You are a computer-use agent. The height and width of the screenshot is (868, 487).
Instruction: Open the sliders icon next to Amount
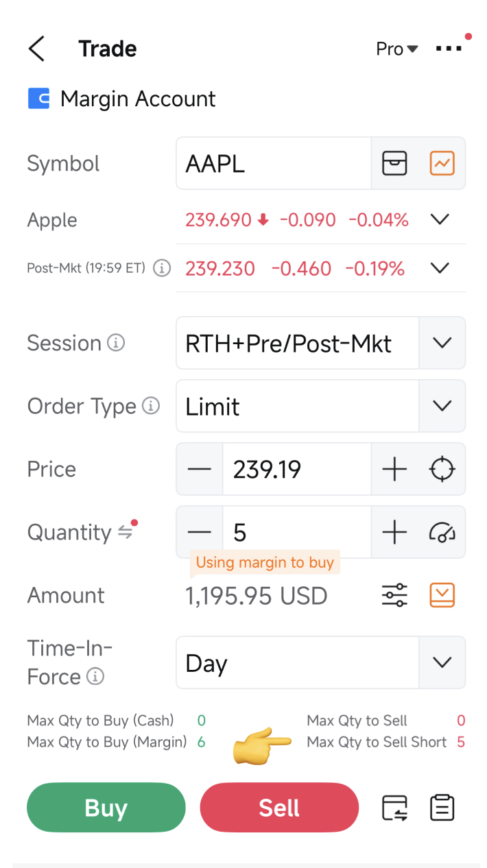(394, 595)
